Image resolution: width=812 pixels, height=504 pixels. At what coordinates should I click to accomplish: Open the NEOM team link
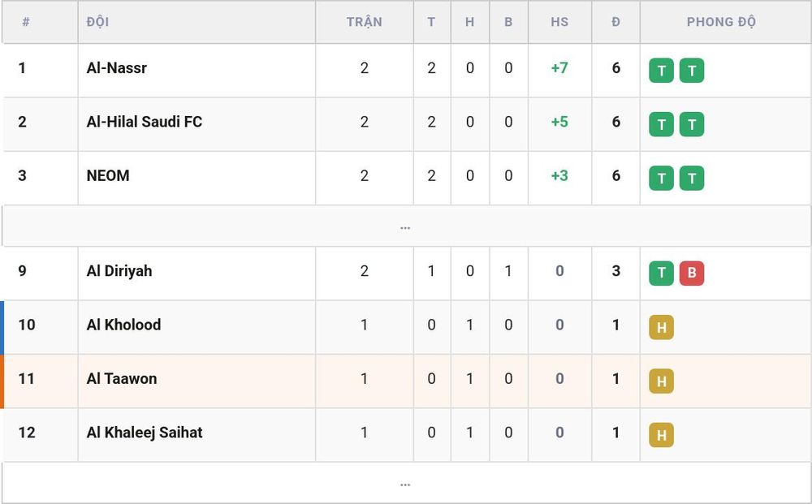click(108, 175)
